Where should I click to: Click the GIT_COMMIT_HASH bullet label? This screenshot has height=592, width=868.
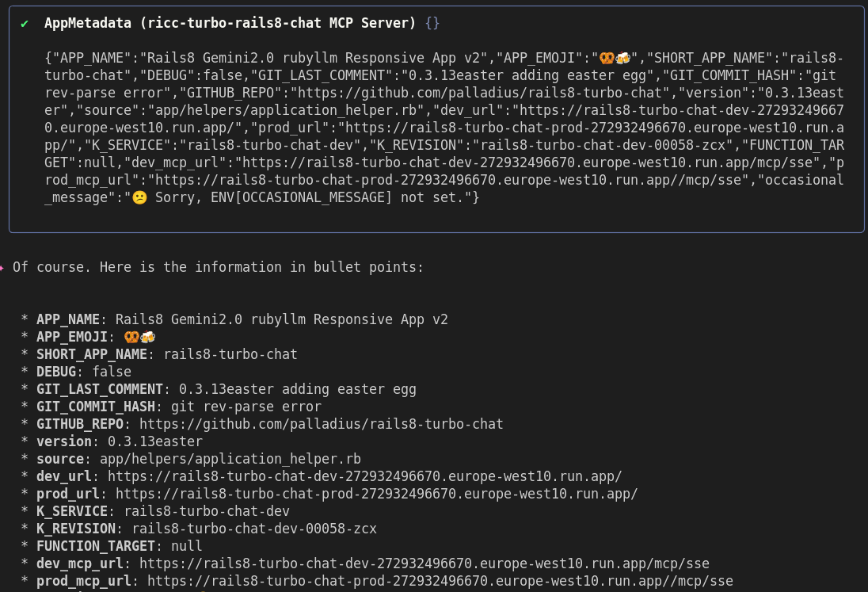click(96, 407)
